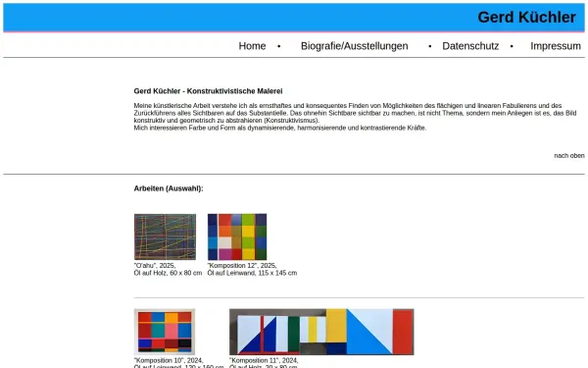Open the Impressum page
This screenshot has height=368, width=588.
click(556, 46)
